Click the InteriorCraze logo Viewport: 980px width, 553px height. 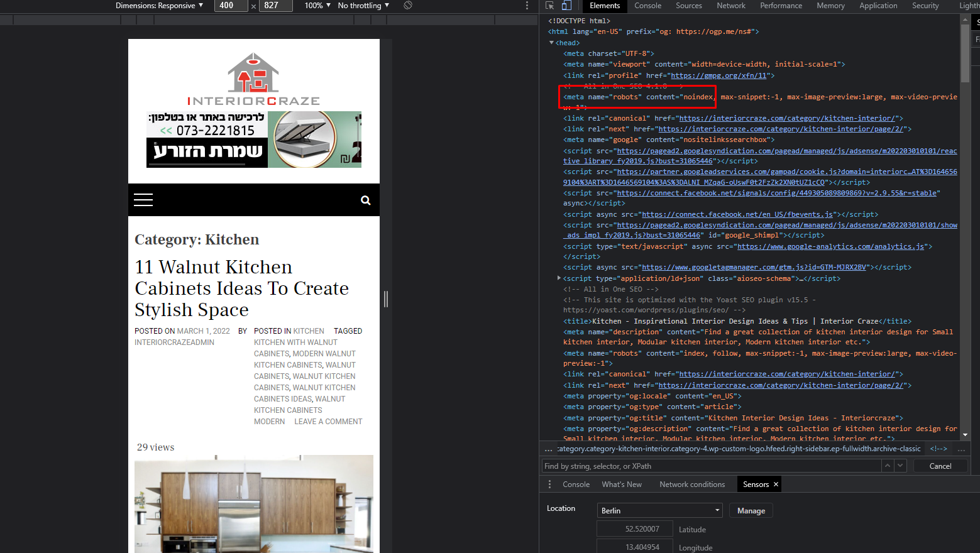click(253, 79)
